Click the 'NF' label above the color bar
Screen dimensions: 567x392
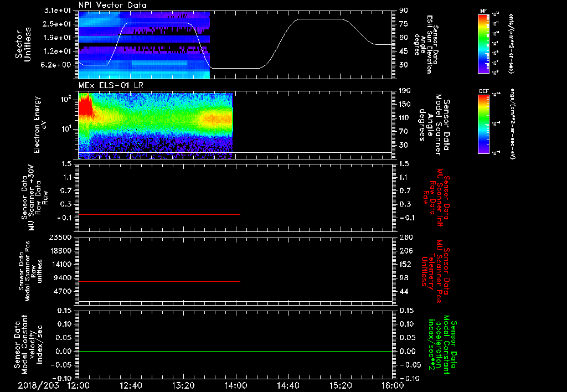click(483, 11)
